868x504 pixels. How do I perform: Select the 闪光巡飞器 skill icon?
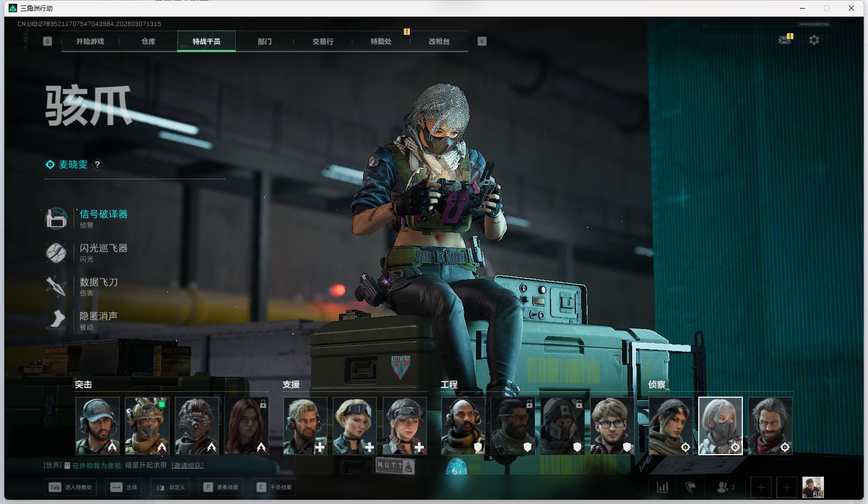coord(56,252)
